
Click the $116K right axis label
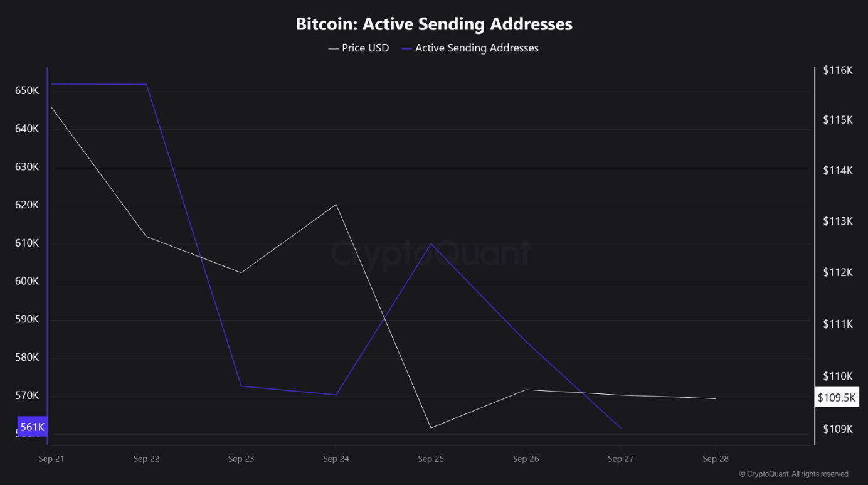pos(838,71)
